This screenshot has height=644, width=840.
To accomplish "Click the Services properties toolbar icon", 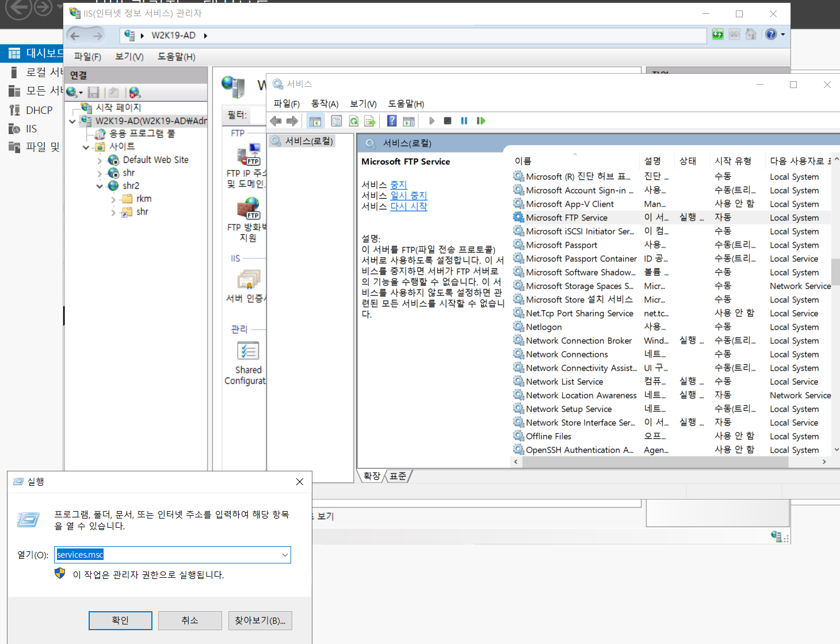I will [337, 121].
